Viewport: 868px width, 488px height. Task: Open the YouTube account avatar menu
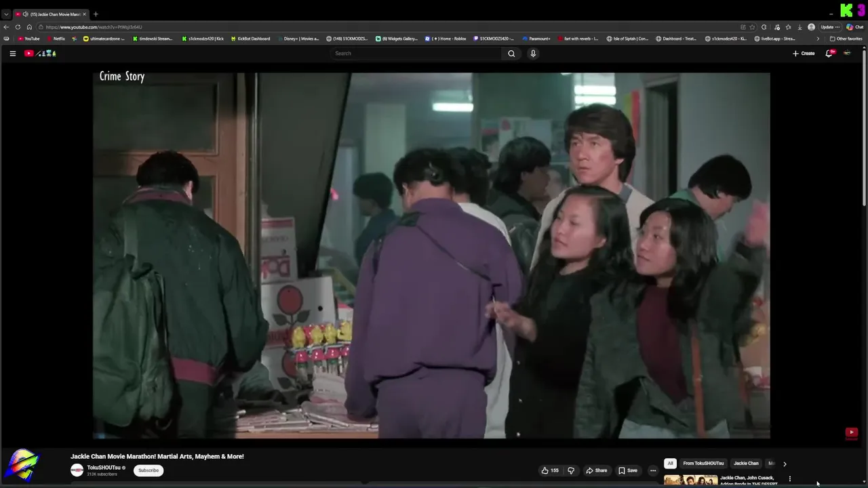(847, 54)
